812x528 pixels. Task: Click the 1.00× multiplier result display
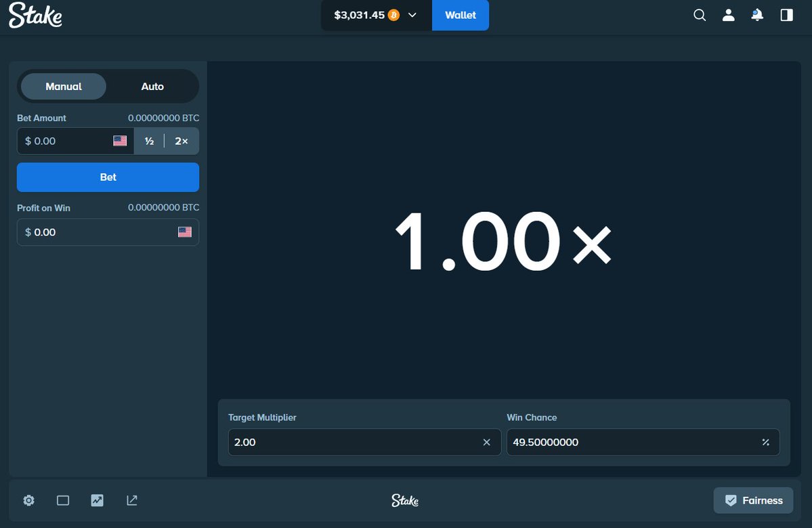pos(503,242)
